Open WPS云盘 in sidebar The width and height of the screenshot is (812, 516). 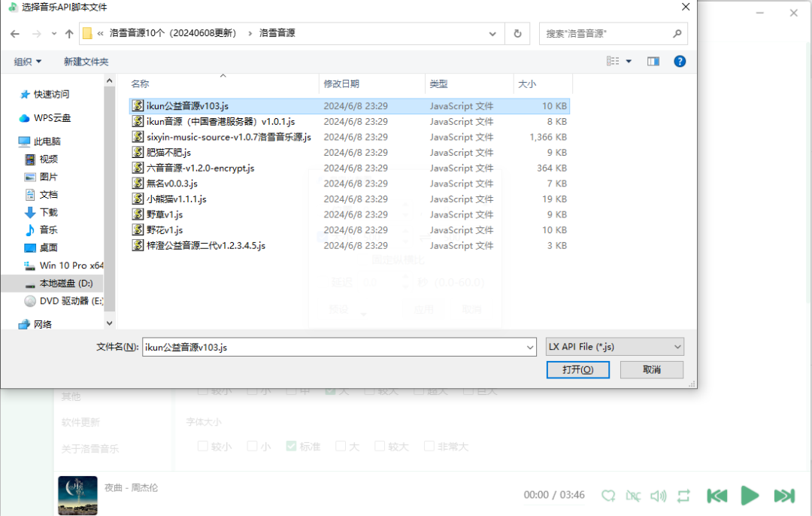click(x=45, y=117)
